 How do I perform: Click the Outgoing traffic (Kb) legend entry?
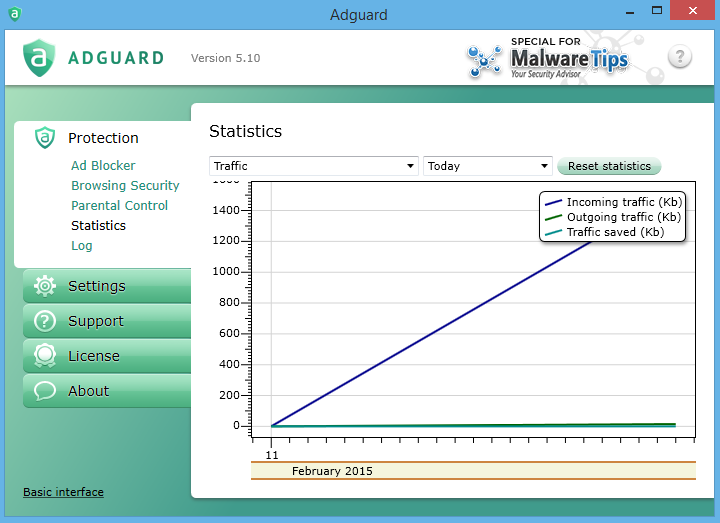[613, 217]
